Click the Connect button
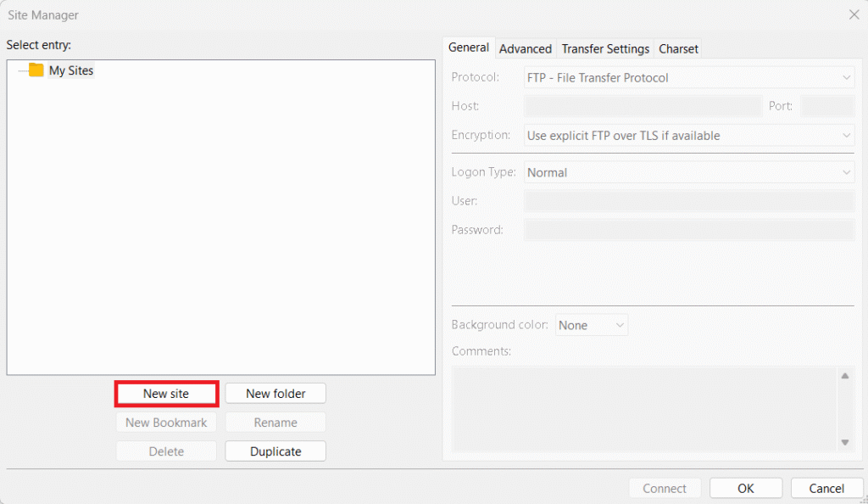Screen dimensions: 868x504 [x=665, y=488]
